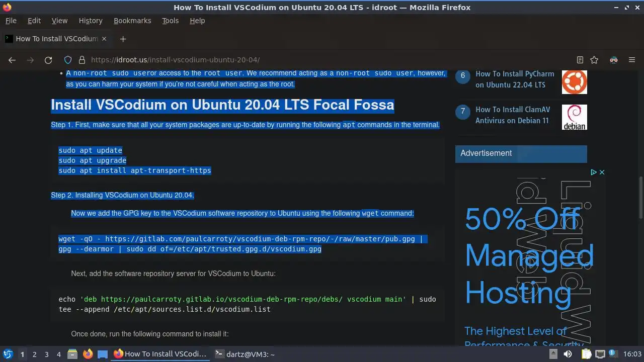Open the File menu
This screenshot has width=644, height=362.
click(x=11, y=21)
